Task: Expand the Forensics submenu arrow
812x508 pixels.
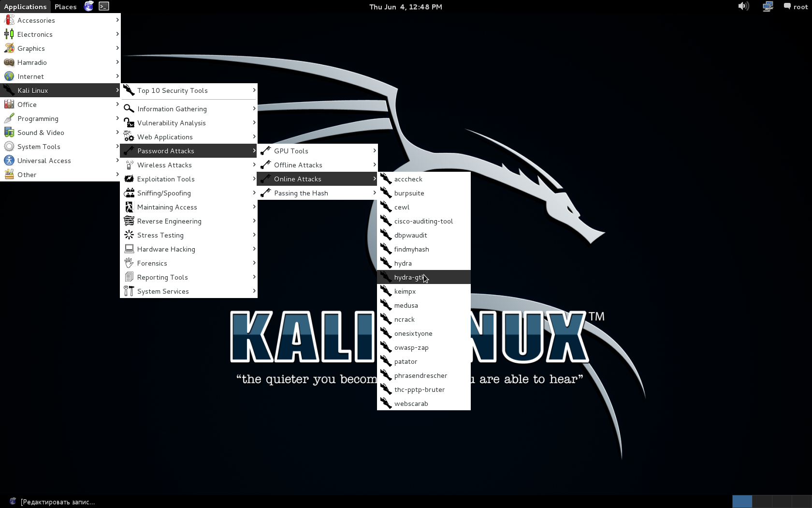Action: coord(254,263)
